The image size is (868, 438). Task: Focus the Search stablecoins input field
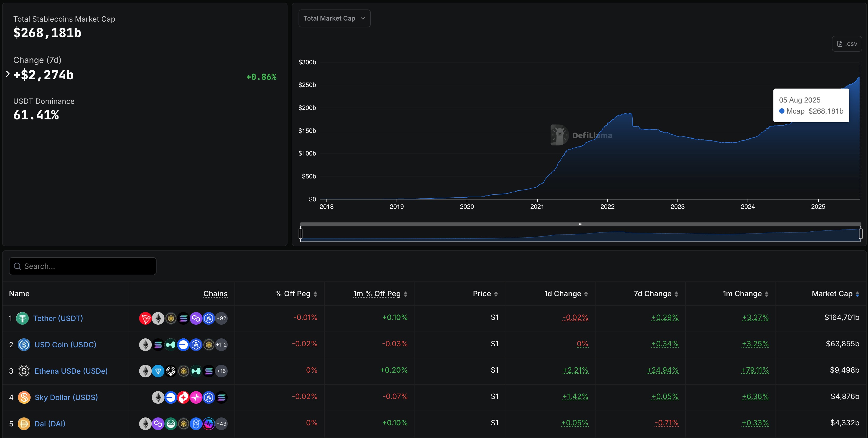tap(82, 266)
